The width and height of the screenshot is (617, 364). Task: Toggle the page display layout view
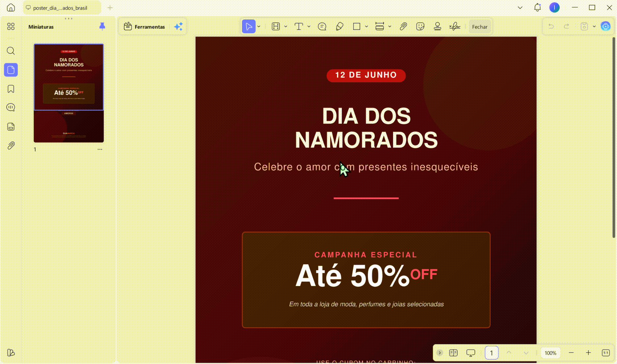coord(453,353)
